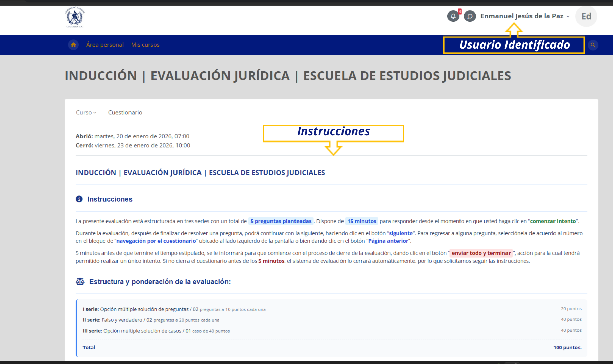Image resolution: width=613 pixels, height=364 pixels.
Task: Click the highlighted '15 minutos' text
Action: pyautogui.click(x=361, y=221)
